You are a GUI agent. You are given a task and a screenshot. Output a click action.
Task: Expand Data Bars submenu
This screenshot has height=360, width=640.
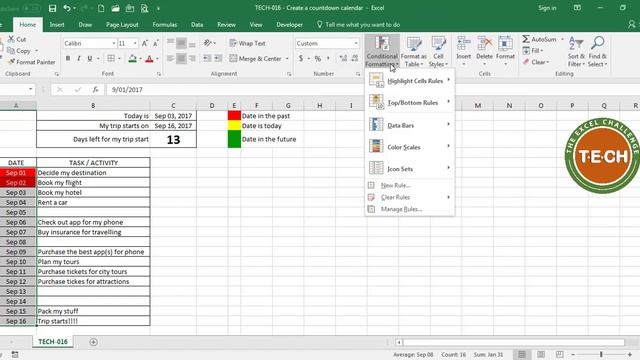pos(409,125)
